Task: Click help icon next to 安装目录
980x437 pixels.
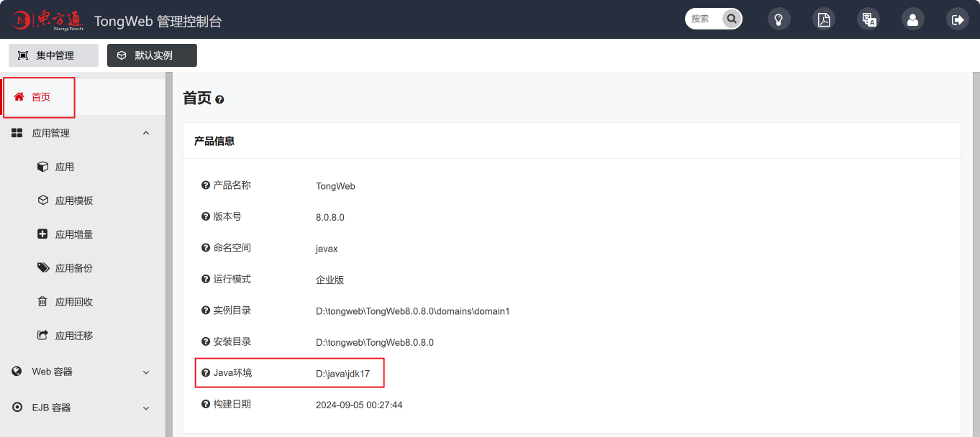Action: pyautogui.click(x=206, y=342)
